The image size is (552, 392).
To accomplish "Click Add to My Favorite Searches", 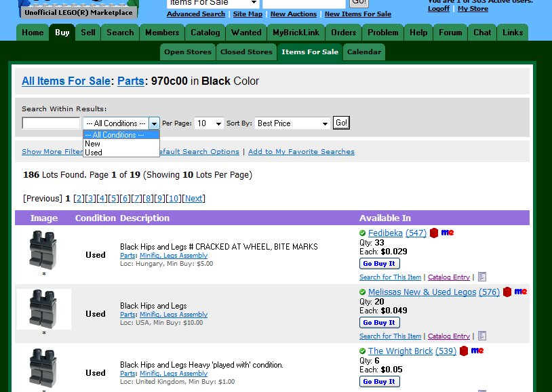I will pyautogui.click(x=301, y=151).
